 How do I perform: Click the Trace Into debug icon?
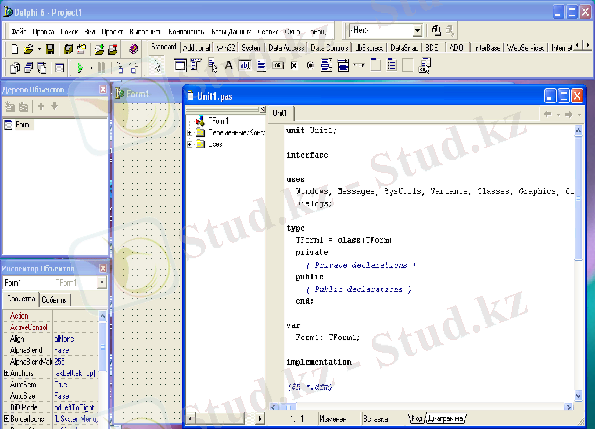coord(120,68)
